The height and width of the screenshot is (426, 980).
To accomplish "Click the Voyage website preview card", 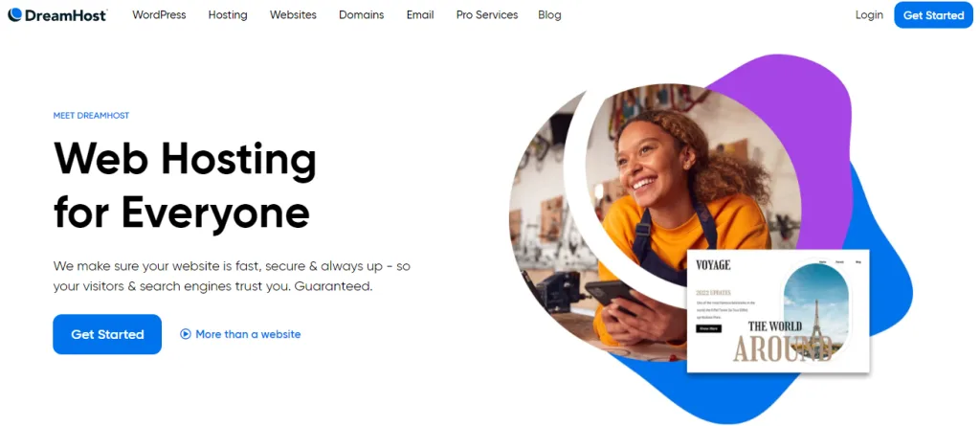I will (x=778, y=311).
